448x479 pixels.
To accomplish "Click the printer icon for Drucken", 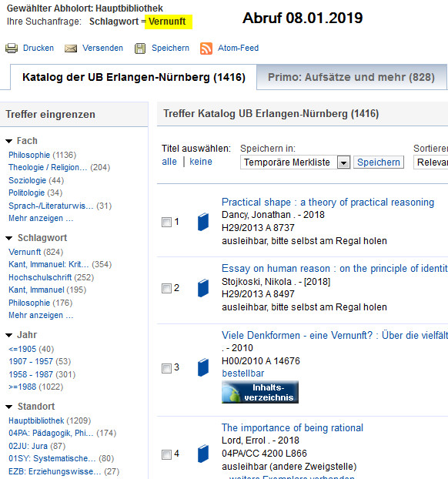I will pos(12,49).
